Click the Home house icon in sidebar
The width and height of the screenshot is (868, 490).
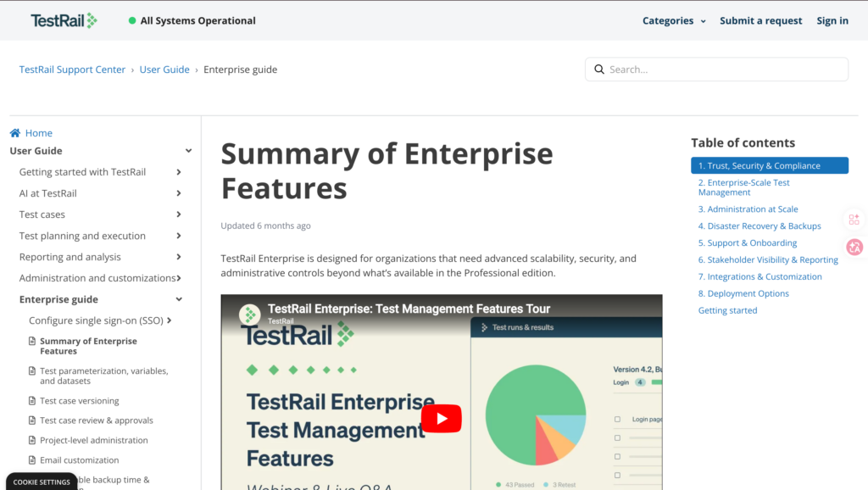[15, 133]
